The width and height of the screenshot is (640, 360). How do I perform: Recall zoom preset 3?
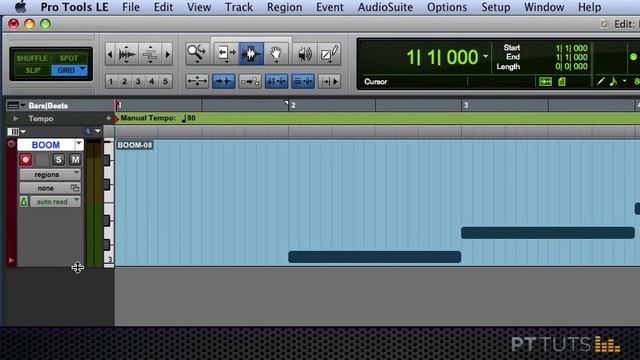138,81
